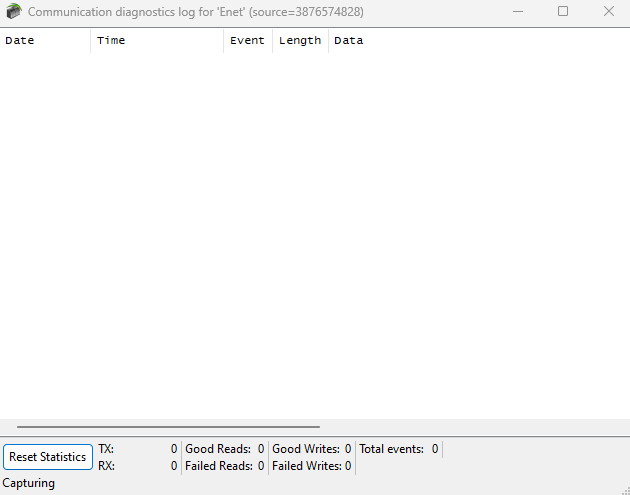
Task: Maximize the communication diagnostics window
Action: click(x=563, y=12)
